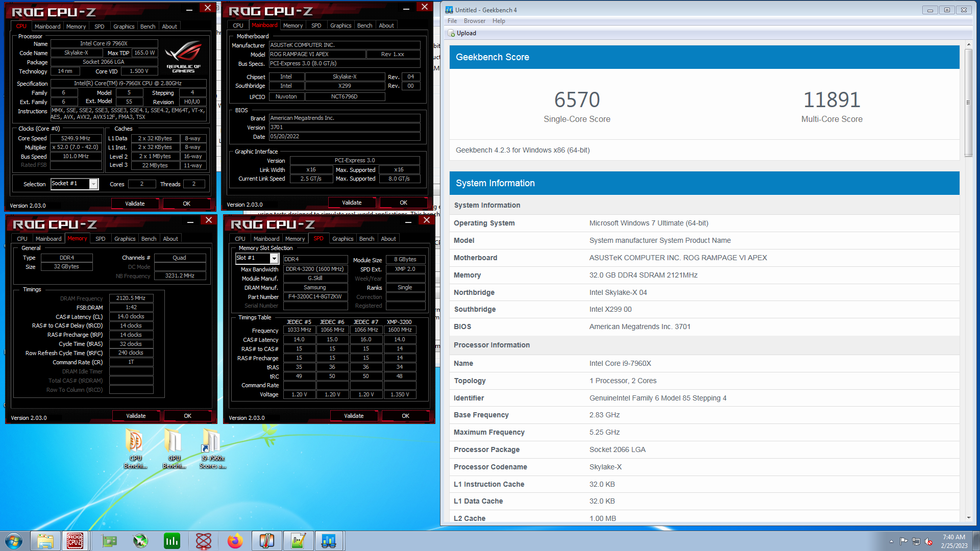Open the taskbar clock showing 7:40 AM

(x=954, y=541)
